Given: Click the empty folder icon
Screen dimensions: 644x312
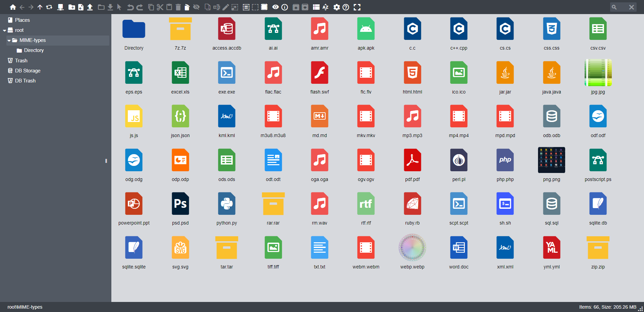Looking at the screenshot, I should coord(187,7).
